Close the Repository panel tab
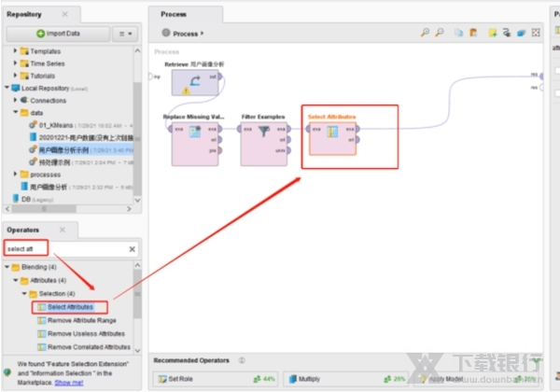 [64, 15]
